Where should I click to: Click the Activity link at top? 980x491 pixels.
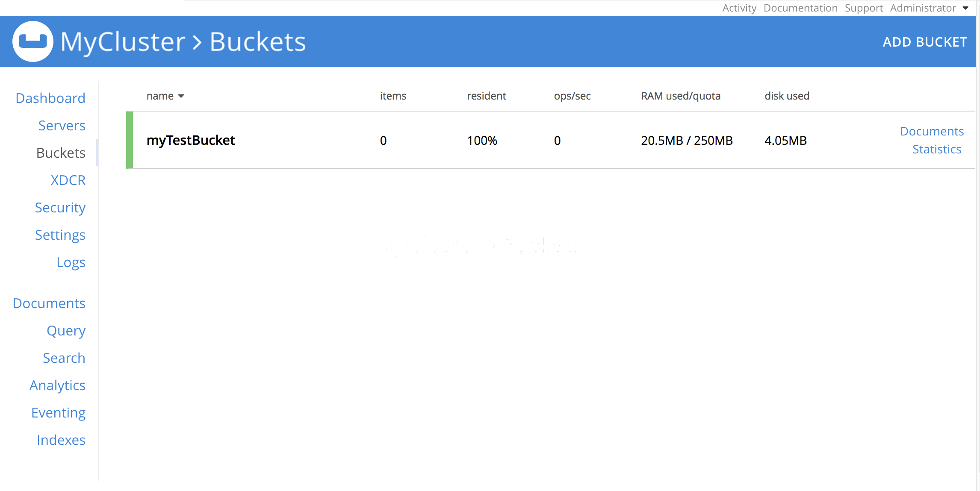pos(739,8)
